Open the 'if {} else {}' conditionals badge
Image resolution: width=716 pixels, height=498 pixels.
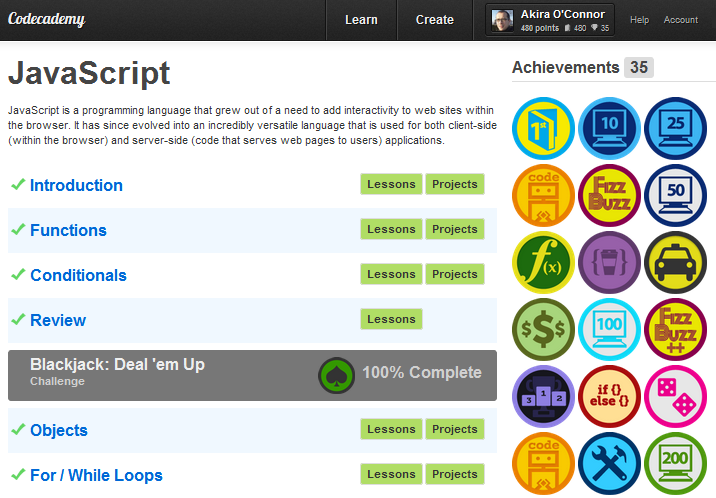[610, 396]
